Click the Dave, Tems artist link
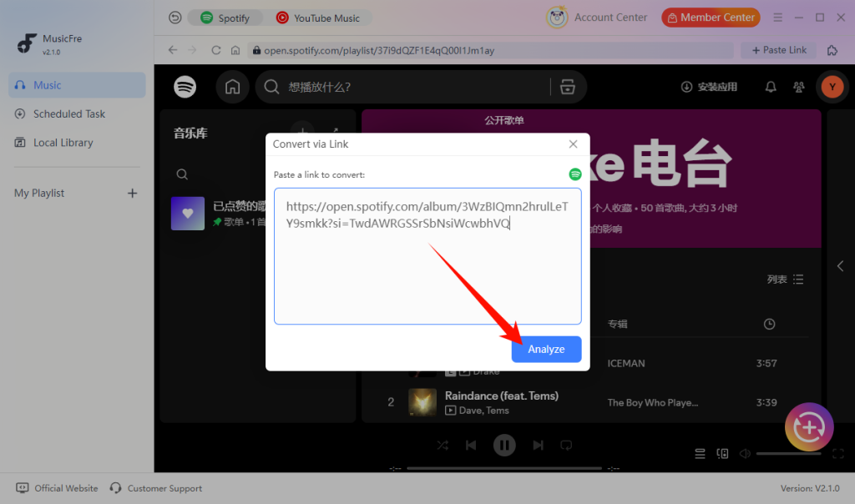The image size is (855, 504). tap(483, 411)
